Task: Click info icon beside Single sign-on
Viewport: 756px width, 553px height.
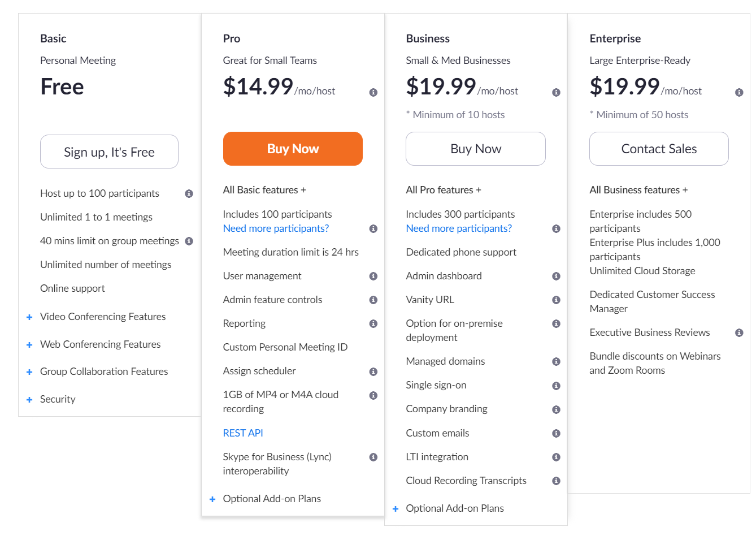Action: 556,386
